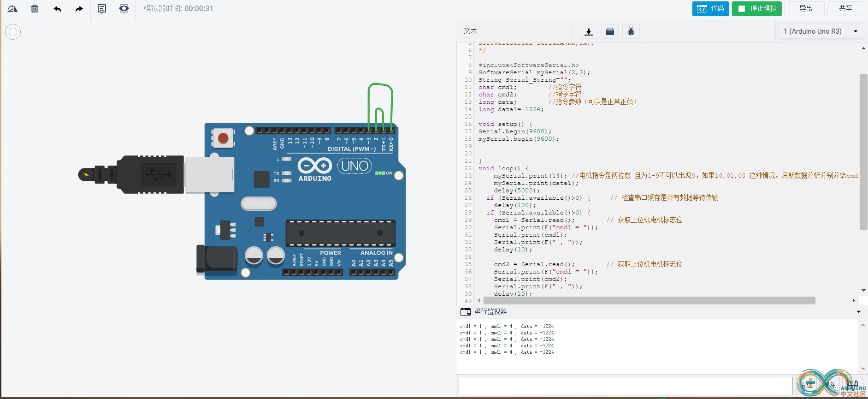Screen dimensions: 868x399
Task: Click code line 'Serial.print(cmd2);'
Action: [530, 279]
